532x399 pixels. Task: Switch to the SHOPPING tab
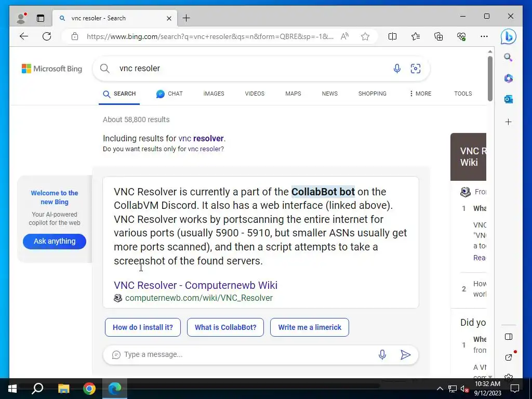(372, 94)
